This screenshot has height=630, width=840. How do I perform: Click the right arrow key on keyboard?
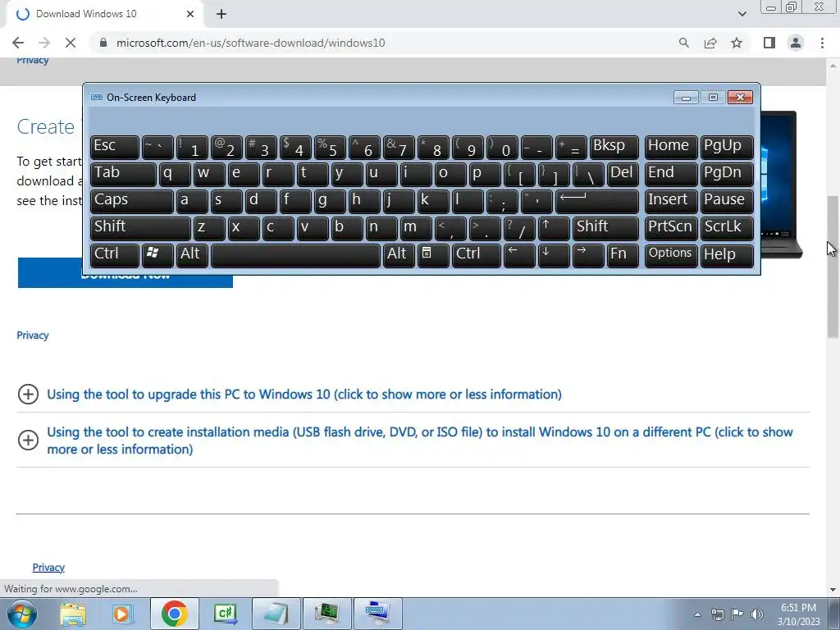point(588,255)
